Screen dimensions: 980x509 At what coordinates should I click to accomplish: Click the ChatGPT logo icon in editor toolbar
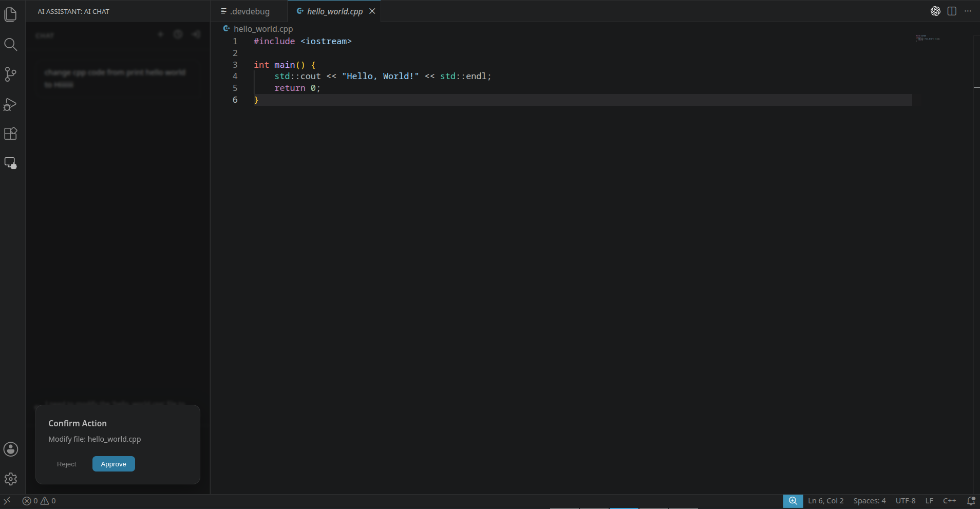936,11
